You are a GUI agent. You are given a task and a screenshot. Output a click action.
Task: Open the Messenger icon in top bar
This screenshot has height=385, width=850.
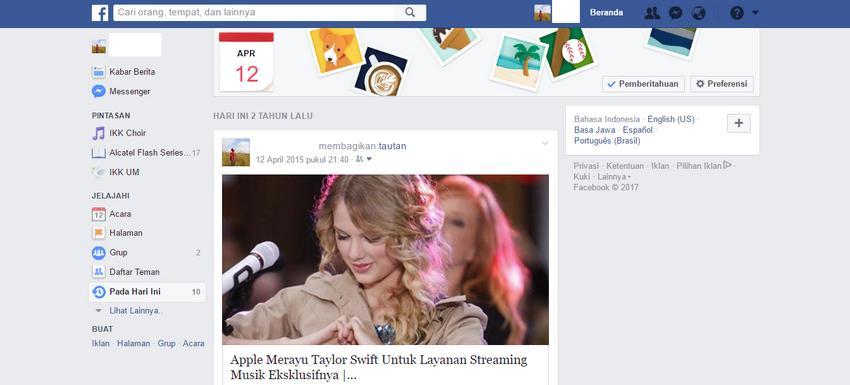pyautogui.click(x=675, y=13)
